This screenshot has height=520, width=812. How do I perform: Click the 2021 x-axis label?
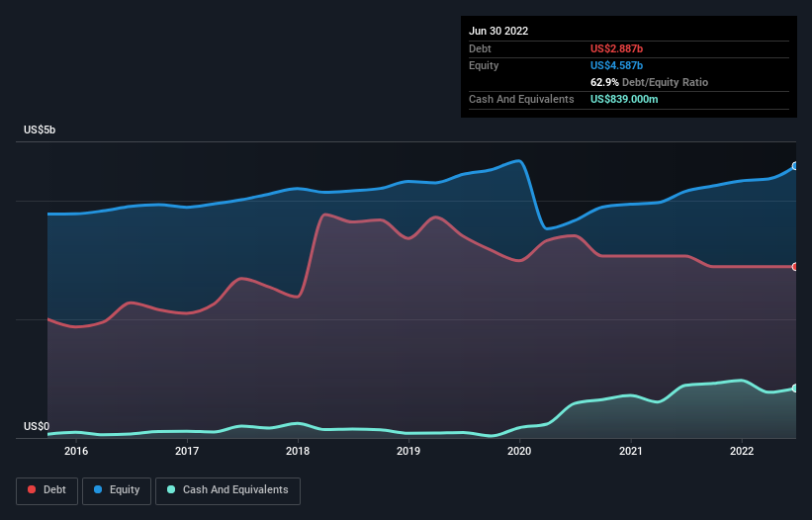pos(631,451)
